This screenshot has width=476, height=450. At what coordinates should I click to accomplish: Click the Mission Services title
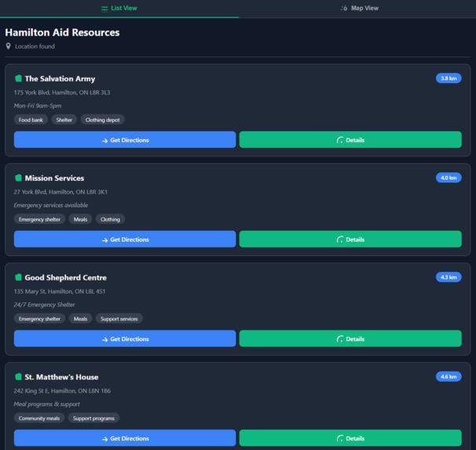[x=54, y=178]
